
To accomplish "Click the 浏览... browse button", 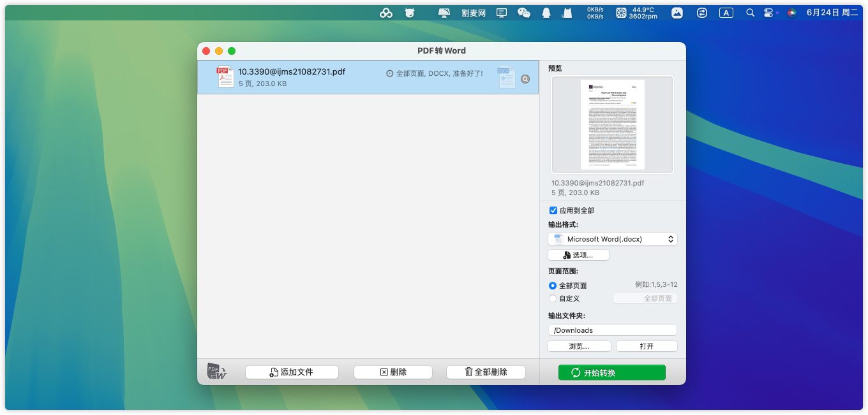I will pyautogui.click(x=579, y=346).
